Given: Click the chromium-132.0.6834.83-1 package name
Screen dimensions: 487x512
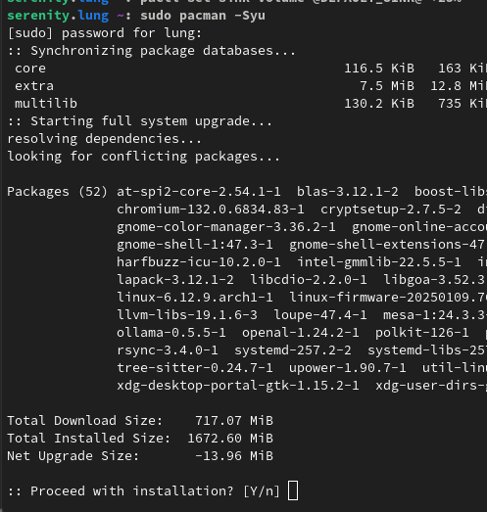Looking at the screenshot, I should click(210, 209).
